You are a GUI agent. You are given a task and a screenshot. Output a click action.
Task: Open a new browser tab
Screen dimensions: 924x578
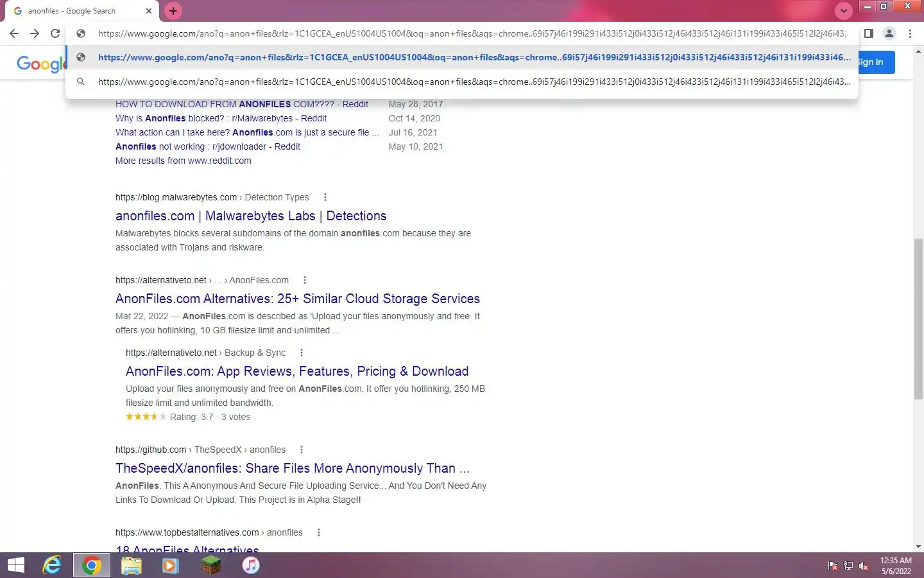(x=173, y=11)
